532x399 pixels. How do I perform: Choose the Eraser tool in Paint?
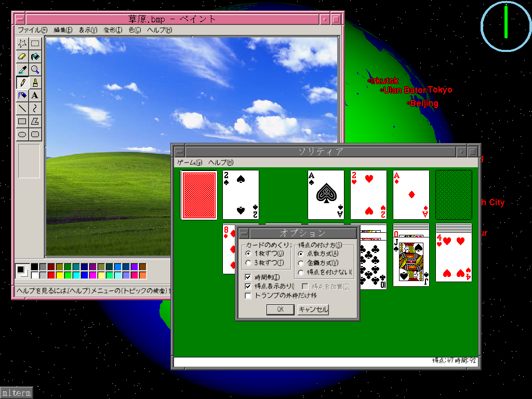[x=22, y=57]
